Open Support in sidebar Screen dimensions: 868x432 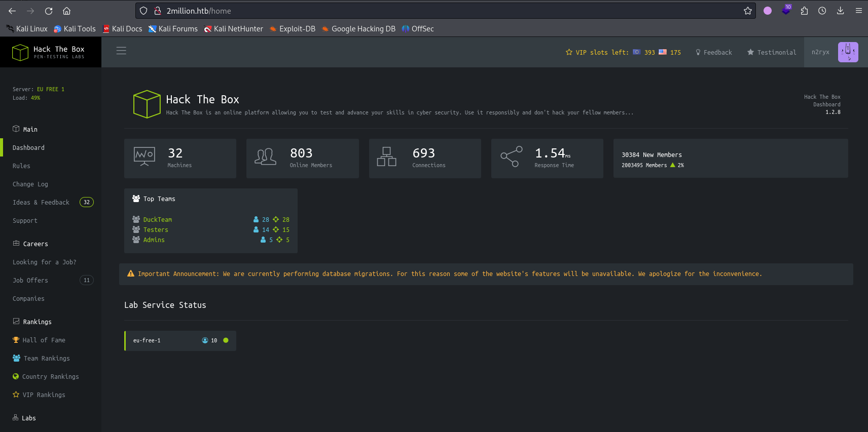(x=25, y=220)
